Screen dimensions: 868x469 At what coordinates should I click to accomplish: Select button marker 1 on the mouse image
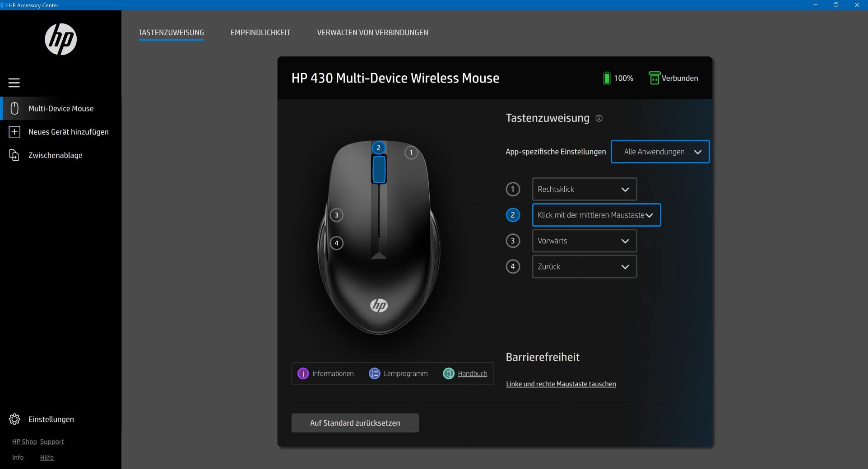(411, 153)
